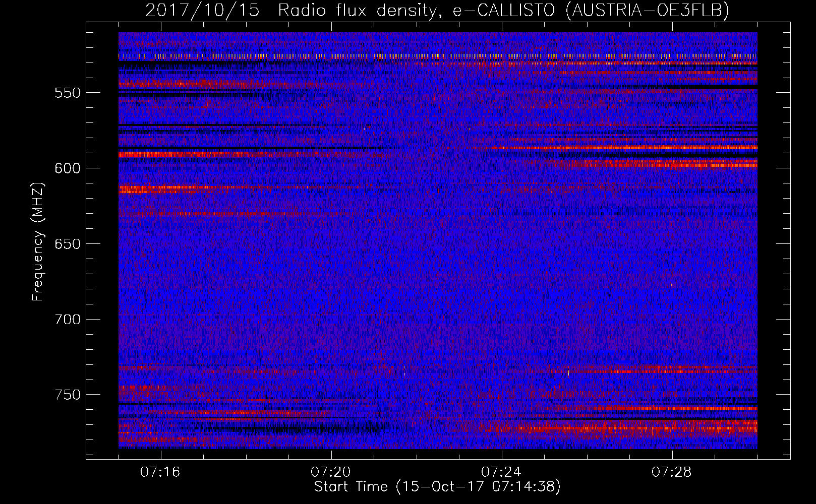Click the 750 frequency tick label
Screen dimensions: 816x504
tap(67, 395)
